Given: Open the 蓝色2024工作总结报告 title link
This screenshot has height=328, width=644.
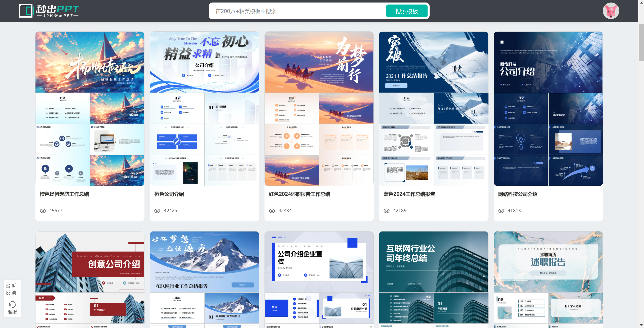Looking at the screenshot, I should (409, 194).
